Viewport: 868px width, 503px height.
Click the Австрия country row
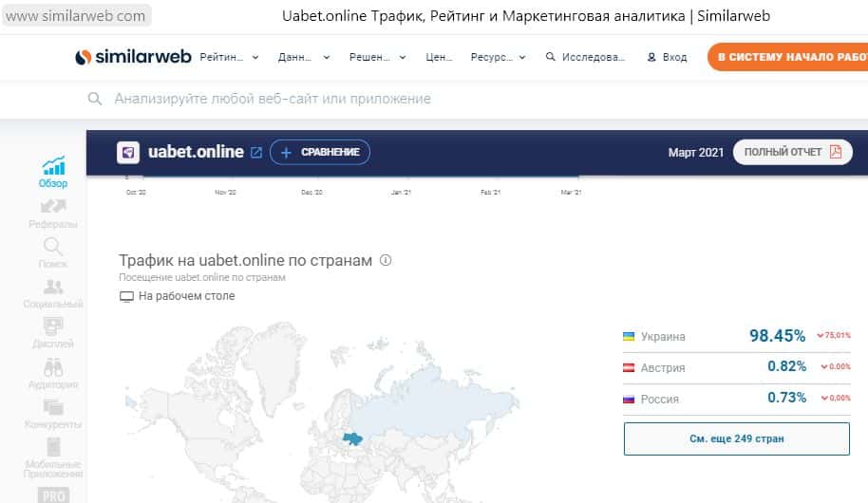(737, 367)
